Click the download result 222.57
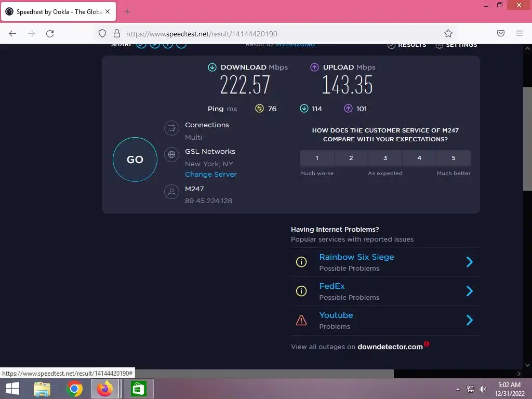Viewport: 532px width, 399px height. tap(245, 85)
